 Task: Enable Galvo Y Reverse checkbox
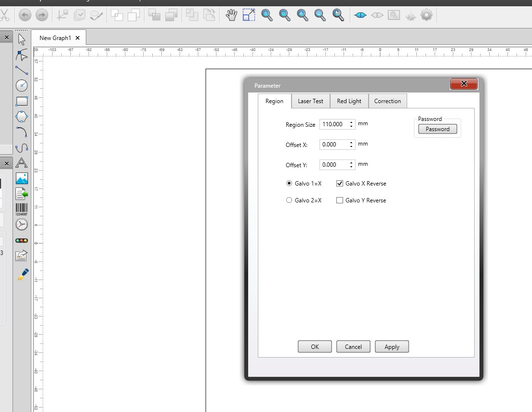340,200
